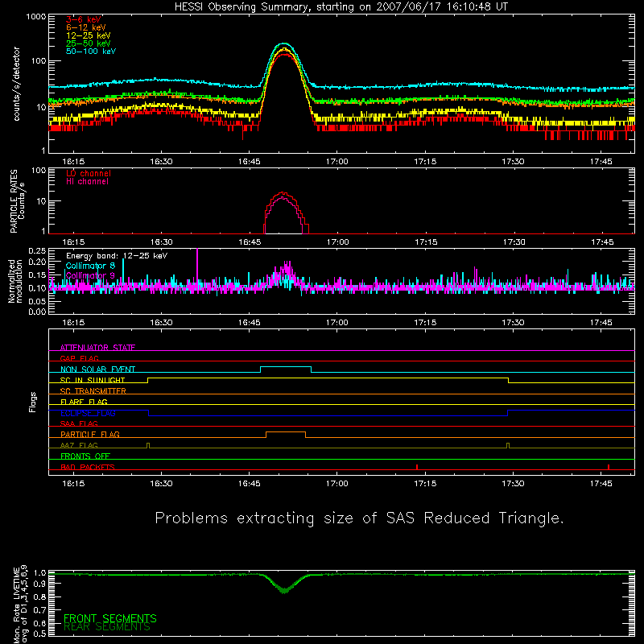This screenshot has width=644, height=644.
Task: Select the NON_SOLAR_EVENT flag label
Action: (x=97, y=369)
